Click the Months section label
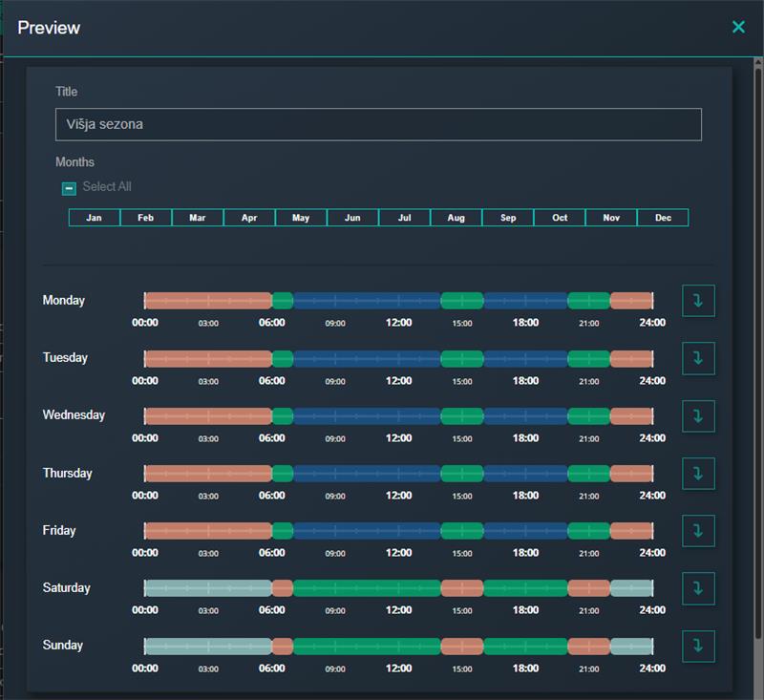 75,162
